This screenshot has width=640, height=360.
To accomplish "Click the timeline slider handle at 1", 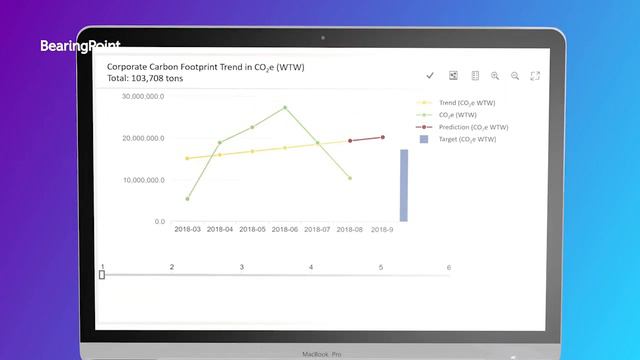I will click(102, 275).
